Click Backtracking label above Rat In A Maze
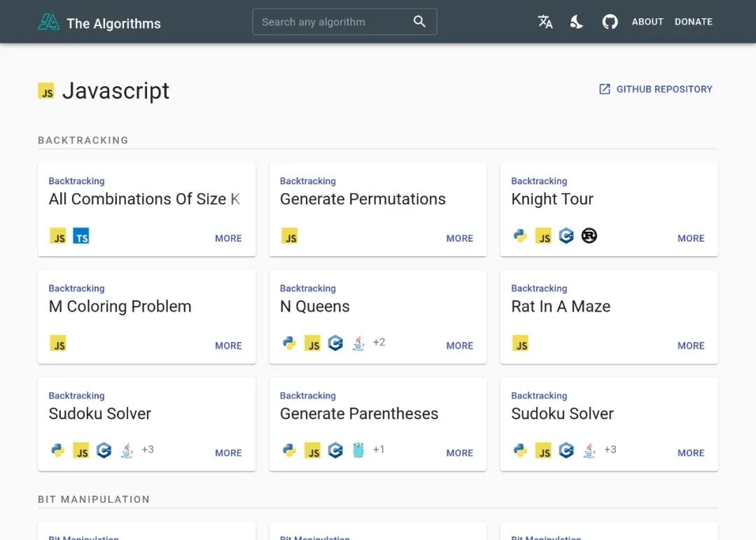 [x=539, y=288]
